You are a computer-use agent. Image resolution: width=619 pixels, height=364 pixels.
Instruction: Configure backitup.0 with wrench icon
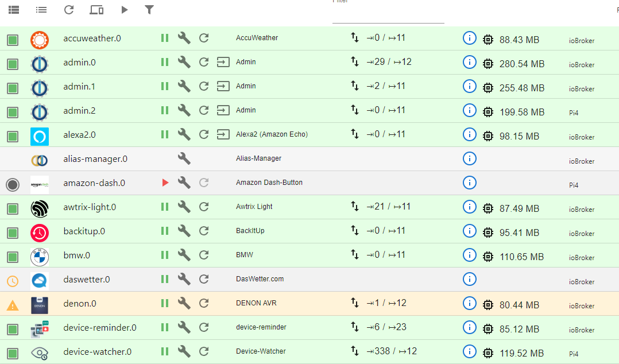pos(184,231)
